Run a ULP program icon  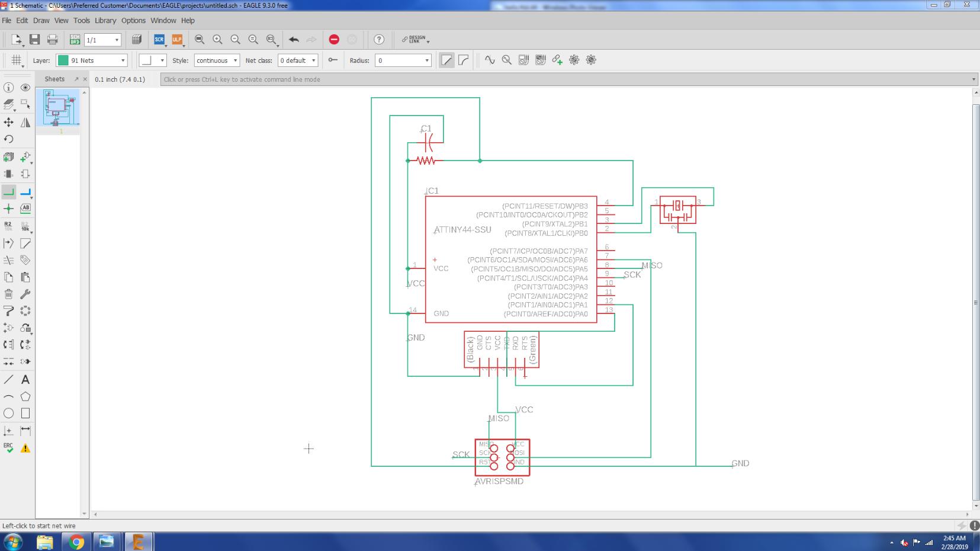[x=177, y=40]
